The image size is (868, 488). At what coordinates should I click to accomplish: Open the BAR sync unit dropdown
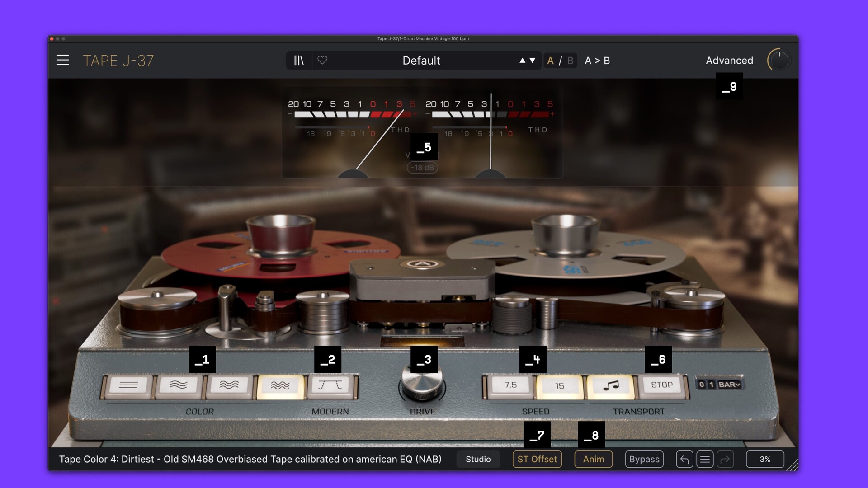pyautogui.click(x=730, y=385)
